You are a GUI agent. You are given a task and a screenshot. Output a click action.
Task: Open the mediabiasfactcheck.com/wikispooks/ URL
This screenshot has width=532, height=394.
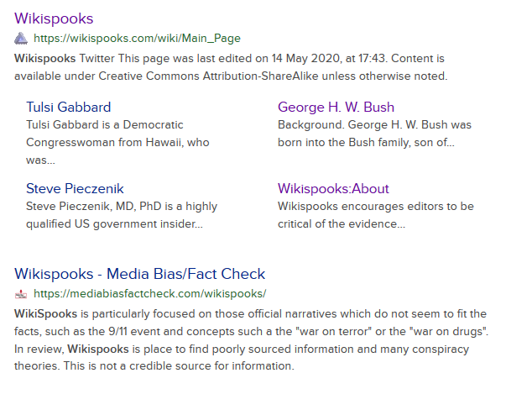pos(150,294)
